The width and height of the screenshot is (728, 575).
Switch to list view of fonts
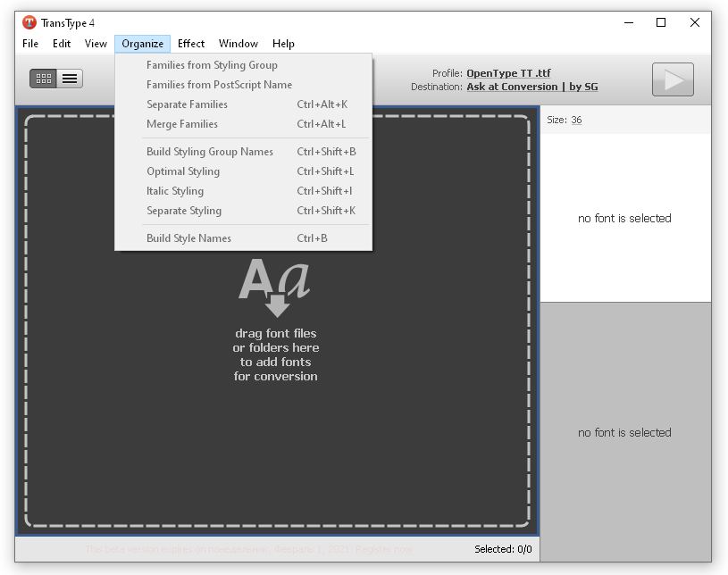(x=70, y=79)
